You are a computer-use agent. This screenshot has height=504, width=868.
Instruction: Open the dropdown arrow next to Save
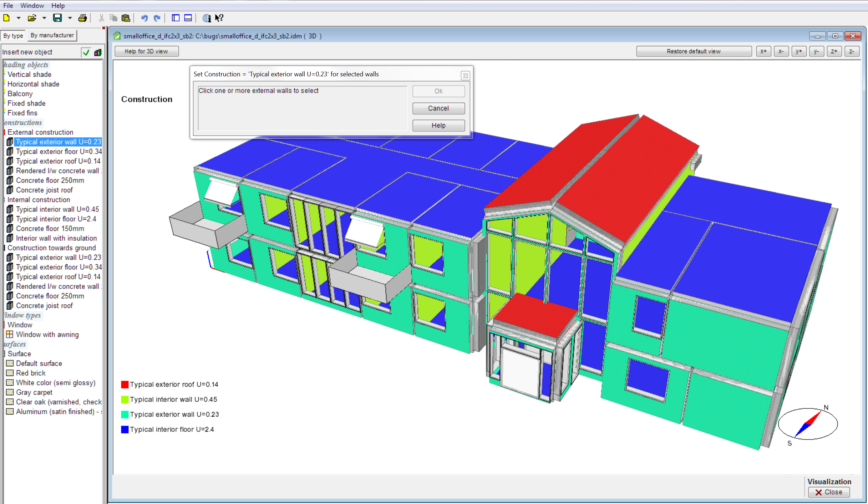[x=70, y=18]
